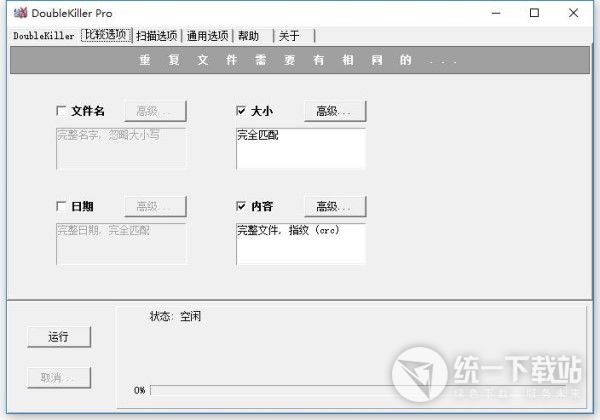Click the 完整名字, 忽略大小写 box
The height and width of the screenshot is (420, 600).
pyautogui.click(x=121, y=148)
